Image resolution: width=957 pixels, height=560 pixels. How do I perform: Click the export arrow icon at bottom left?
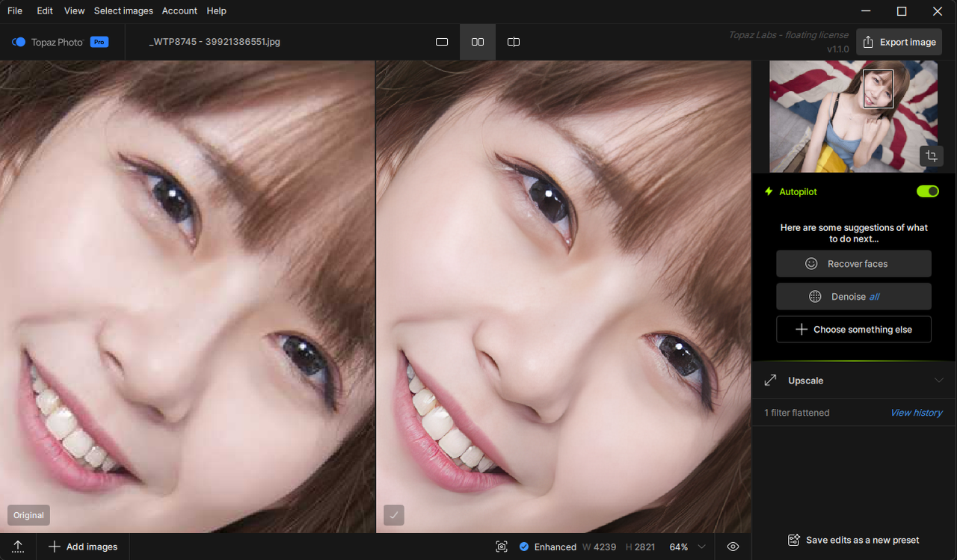17,547
